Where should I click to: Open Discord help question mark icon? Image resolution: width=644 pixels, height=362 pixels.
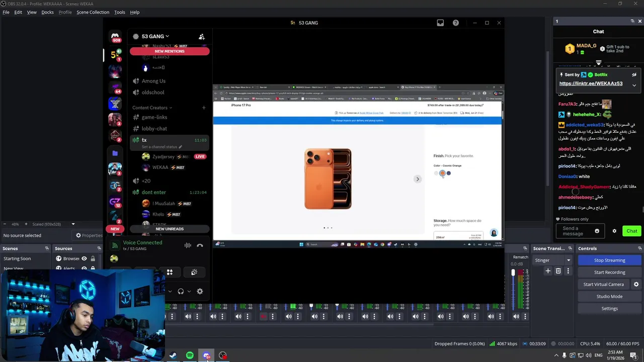tap(456, 23)
